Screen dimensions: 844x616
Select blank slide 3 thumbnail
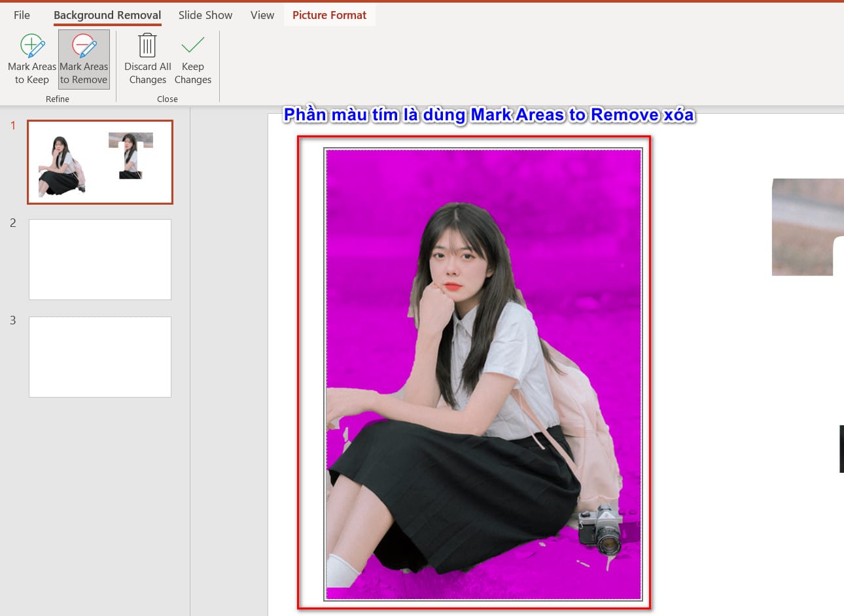(100, 357)
